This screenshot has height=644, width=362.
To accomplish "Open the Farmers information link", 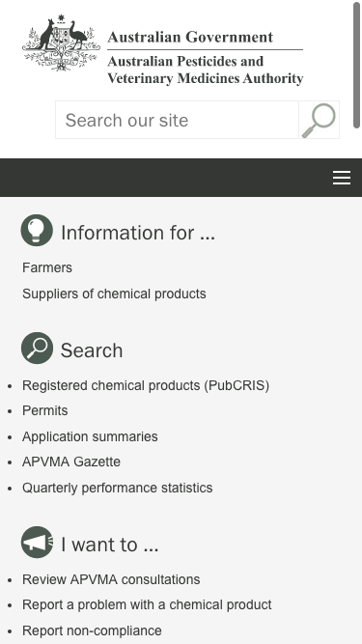I will click(47, 267).
